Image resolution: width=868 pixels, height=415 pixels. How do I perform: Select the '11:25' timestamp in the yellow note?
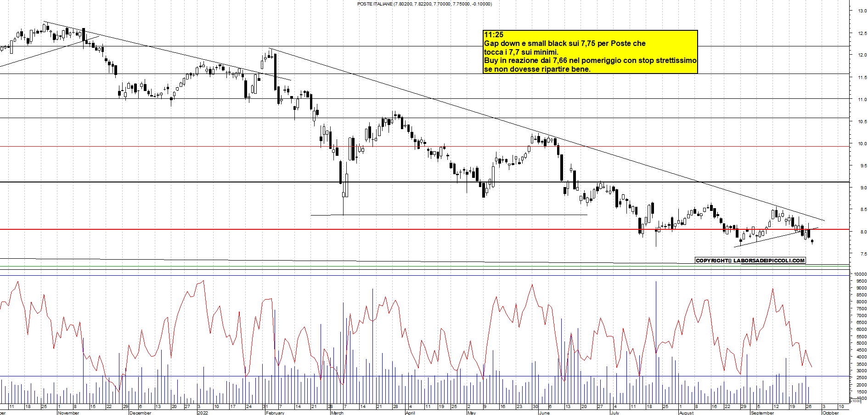click(494, 35)
